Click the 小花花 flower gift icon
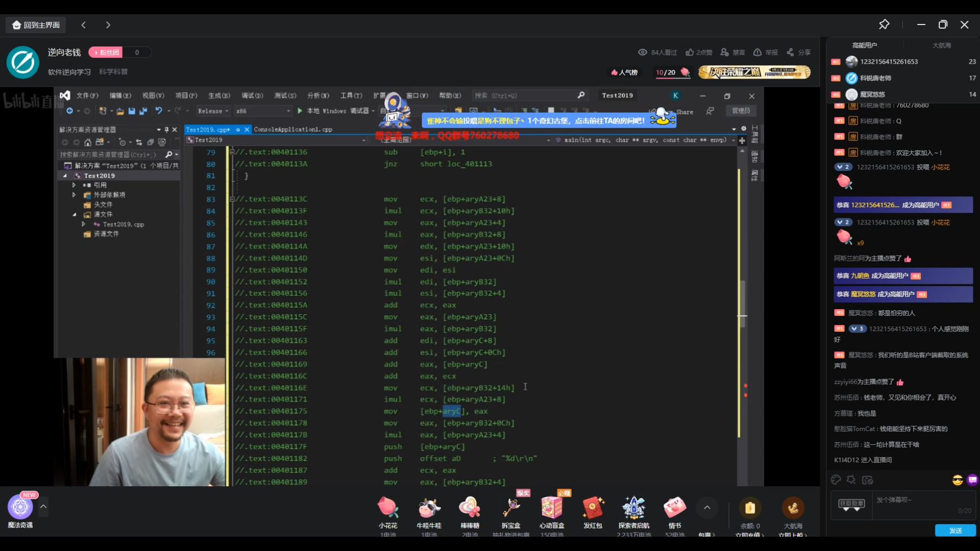This screenshot has height=551, width=980. [388, 508]
